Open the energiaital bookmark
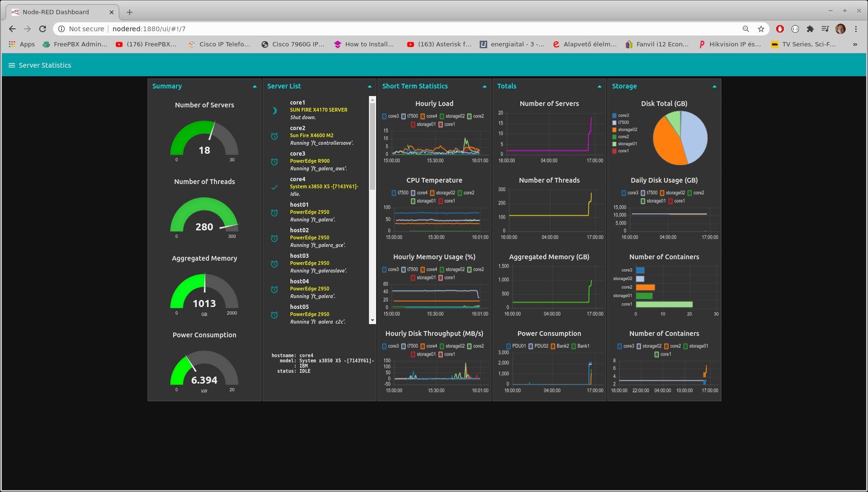This screenshot has width=868, height=492. (x=512, y=44)
